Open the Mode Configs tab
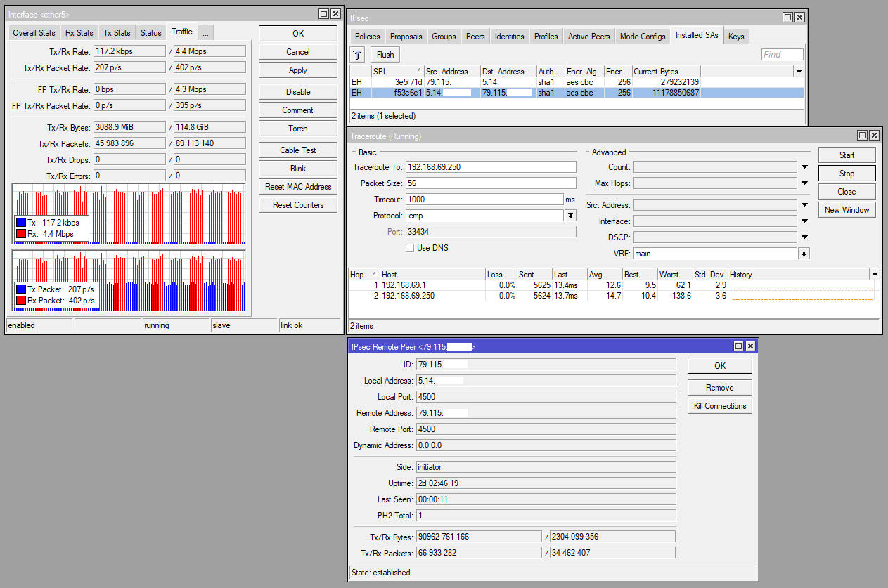Viewport: 888px width, 588px height. 643,37
